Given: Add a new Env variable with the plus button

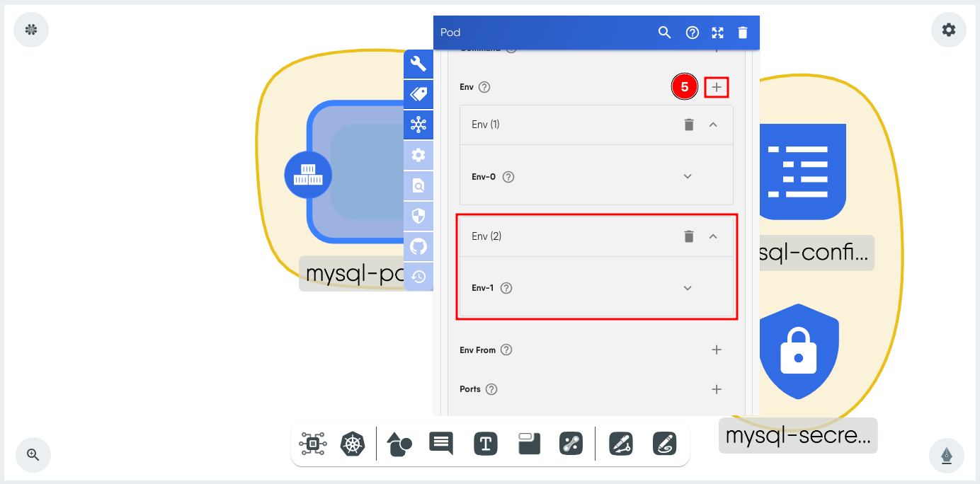Looking at the screenshot, I should (x=716, y=86).
